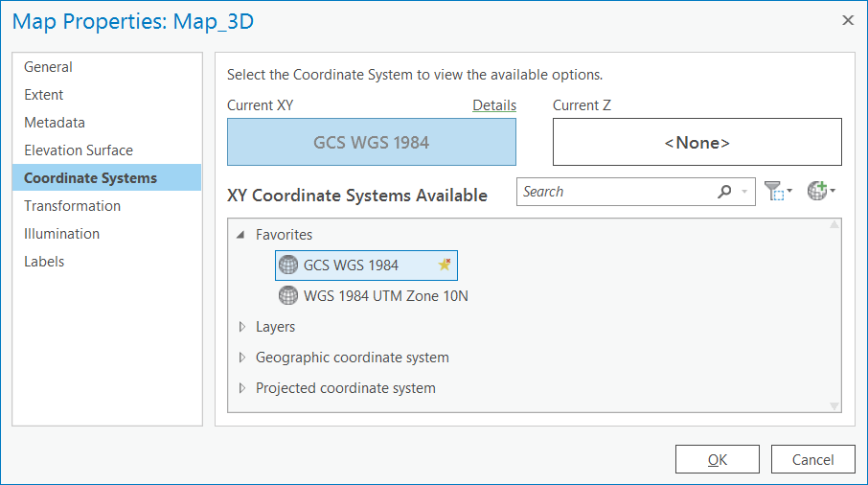Switch to the Metadata tab
Image resolution: width=868 pixels, height=485 pixels.
pyautogui.click(x=107, y=123)
